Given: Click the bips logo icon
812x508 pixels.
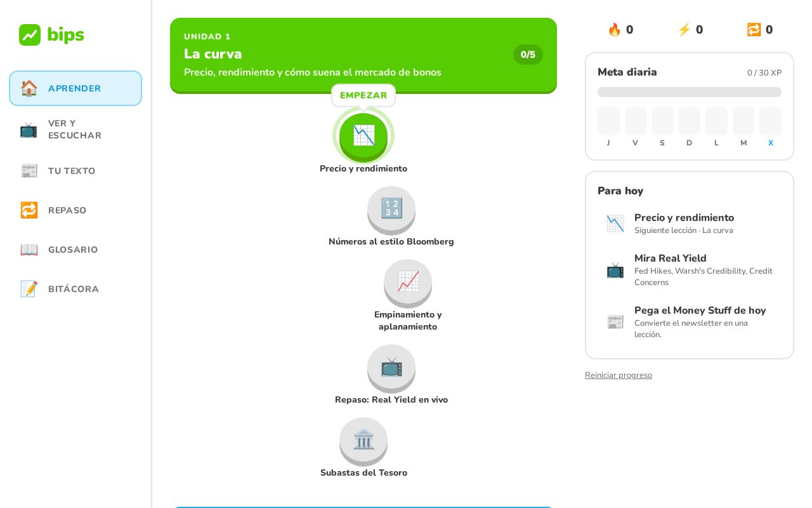Looking at the screenshot, I should point(30,35).
